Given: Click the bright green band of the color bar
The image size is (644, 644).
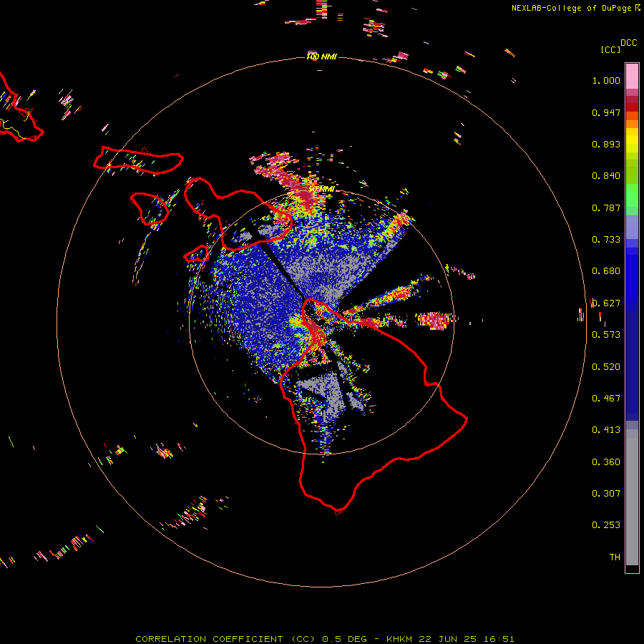Looking at the screenshot, I should [632, 195].
